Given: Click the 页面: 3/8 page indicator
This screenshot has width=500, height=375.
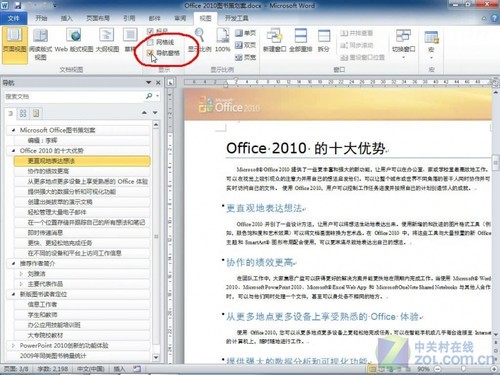Looking at the screenshot, I should tap(16, 369).
